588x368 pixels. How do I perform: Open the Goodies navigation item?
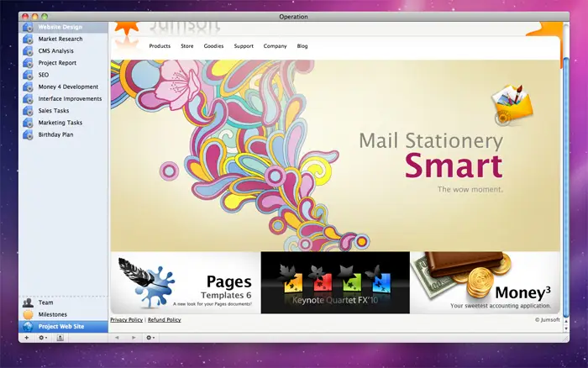213,46
